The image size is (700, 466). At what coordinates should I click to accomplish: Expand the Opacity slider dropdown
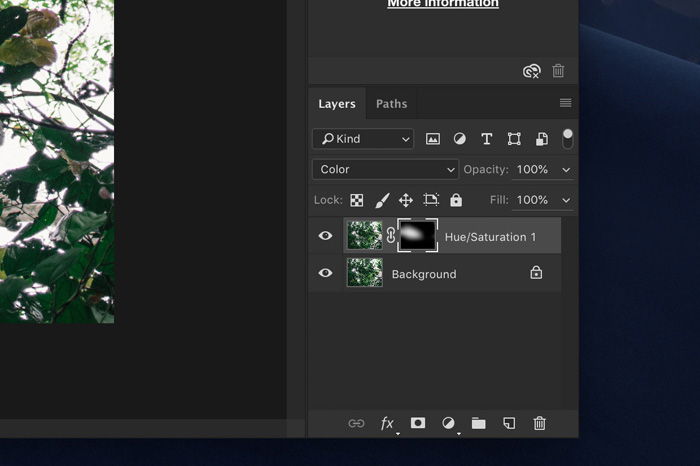click(566, 170)
